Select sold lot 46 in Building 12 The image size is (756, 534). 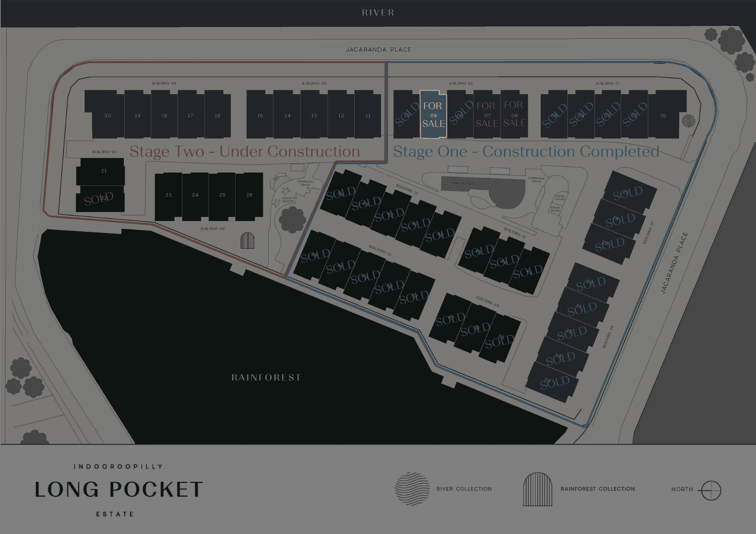pyautogui.click(x=440, y=235)
